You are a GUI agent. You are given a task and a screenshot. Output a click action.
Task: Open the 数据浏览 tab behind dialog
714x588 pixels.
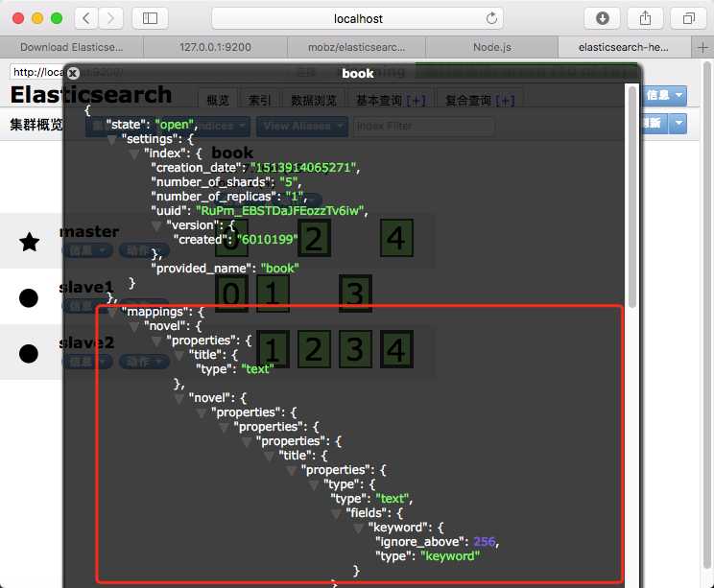[x=313, y=100]
